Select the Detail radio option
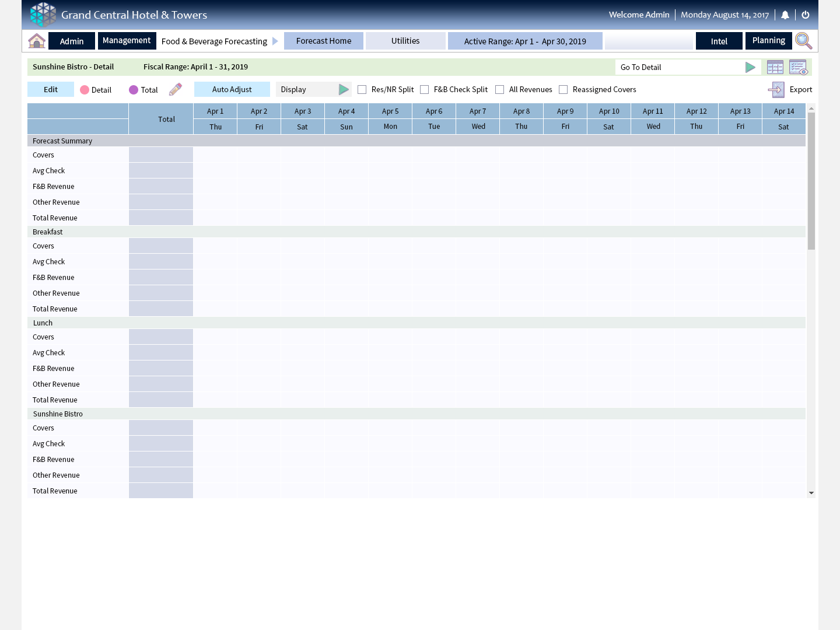840x630 pixels. (x=85, y=90)
